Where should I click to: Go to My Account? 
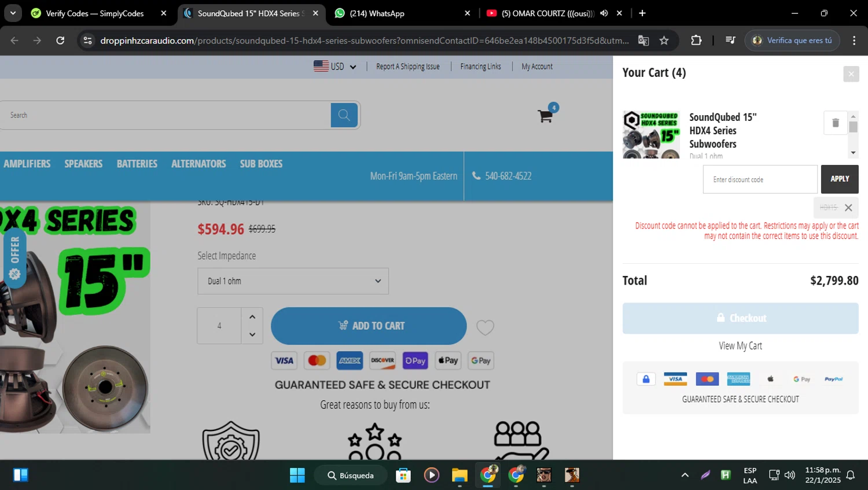coord(537,67)
